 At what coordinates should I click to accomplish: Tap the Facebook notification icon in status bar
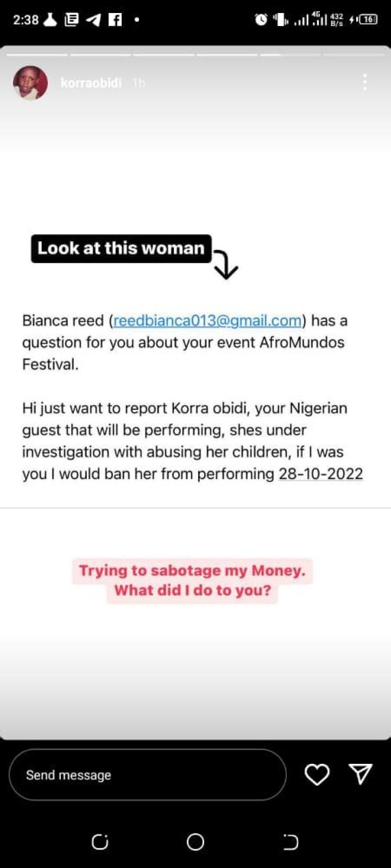tap(115, 20)
